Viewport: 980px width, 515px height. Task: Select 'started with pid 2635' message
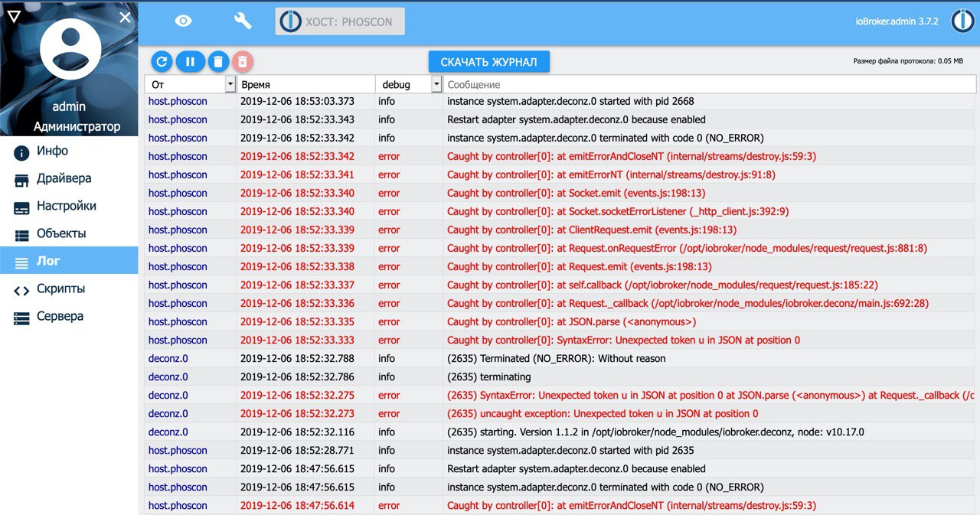(x=570, y=450)
